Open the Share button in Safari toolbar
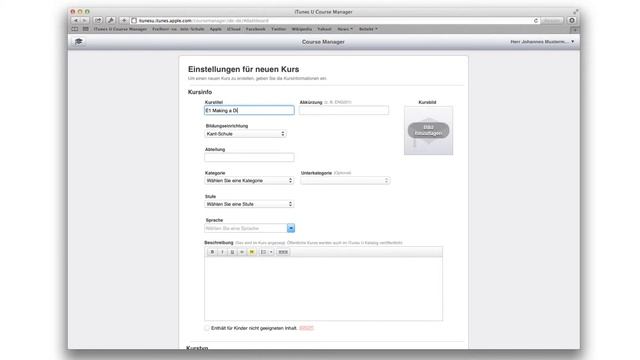Viewport: 640px width, 360px height. (x=98, y=20)
